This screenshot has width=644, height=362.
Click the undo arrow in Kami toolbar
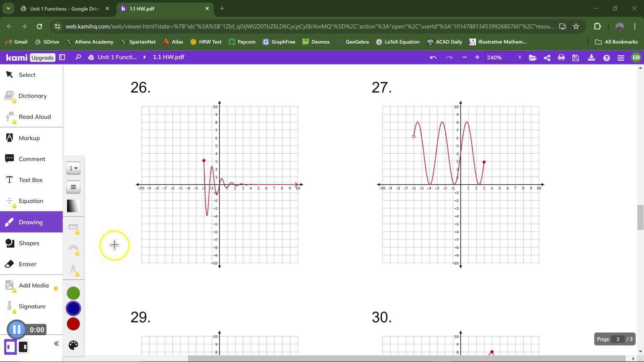pos(433,57)
